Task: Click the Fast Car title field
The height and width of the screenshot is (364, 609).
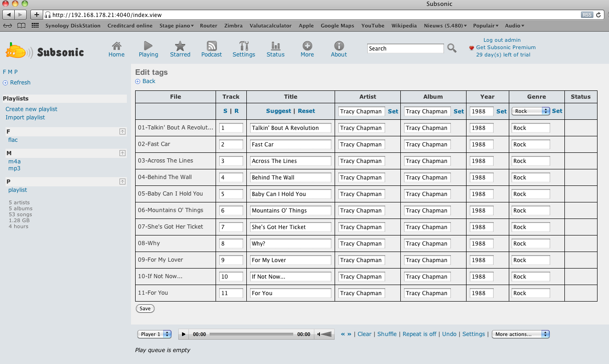Action: [290, 145]
